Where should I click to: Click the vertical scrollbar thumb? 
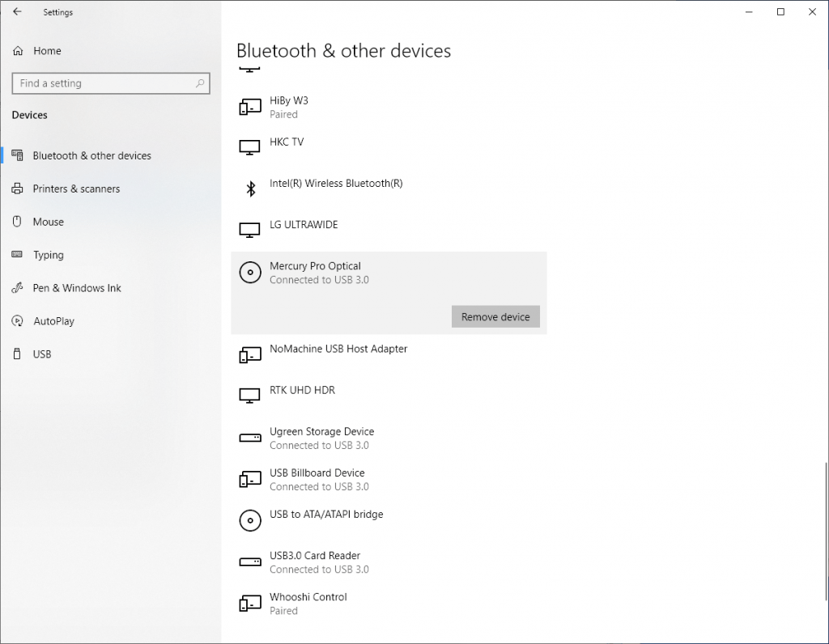pyautogui.click(x=825, y=532)
